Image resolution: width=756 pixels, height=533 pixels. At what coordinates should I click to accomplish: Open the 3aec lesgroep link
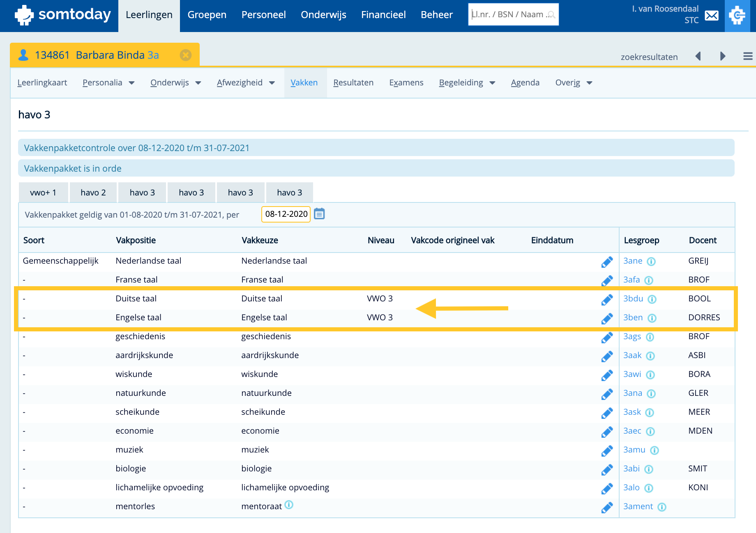(x=632, y=431)
